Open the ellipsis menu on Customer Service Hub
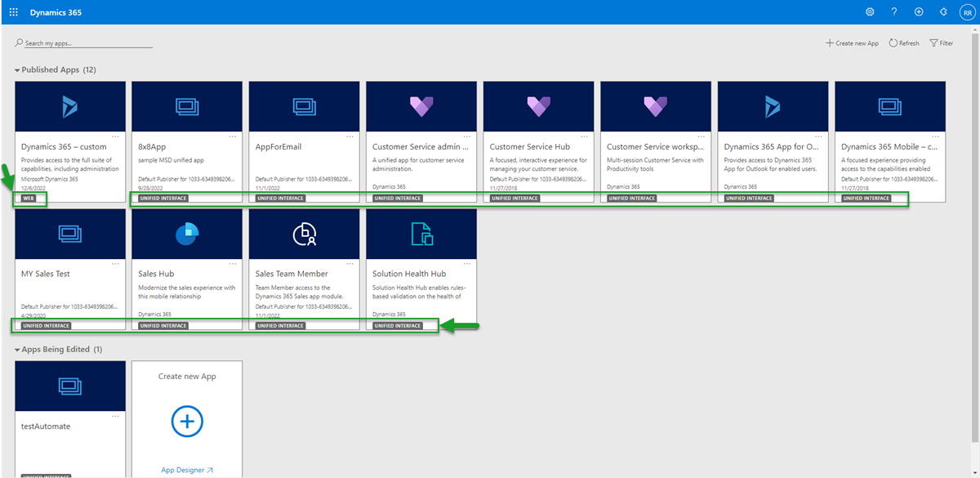The height and width of the screenshot is (478, 980). coord(584,136)
